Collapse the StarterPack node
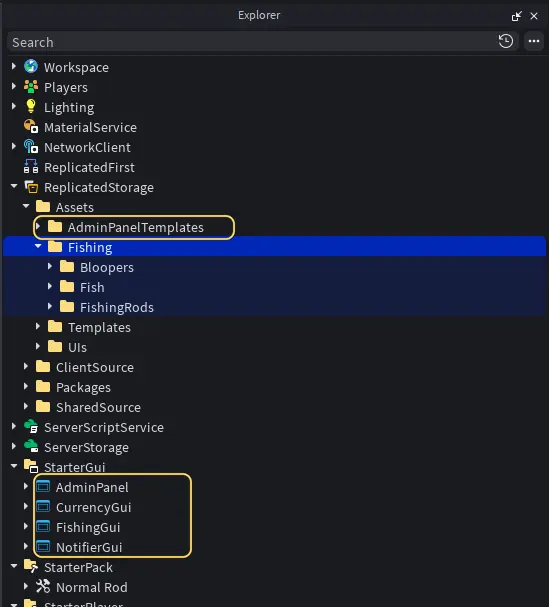The height and width of the screenshot is (607, 549). point(14,566)
